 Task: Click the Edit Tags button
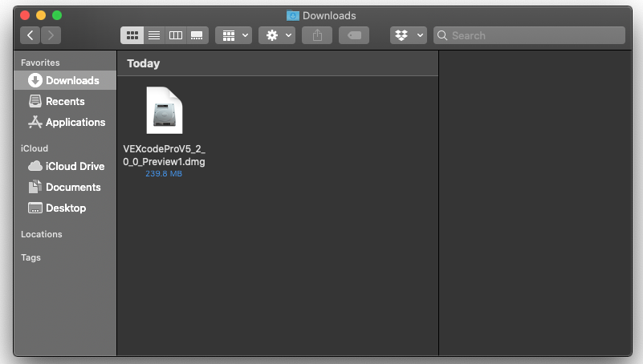354,35
